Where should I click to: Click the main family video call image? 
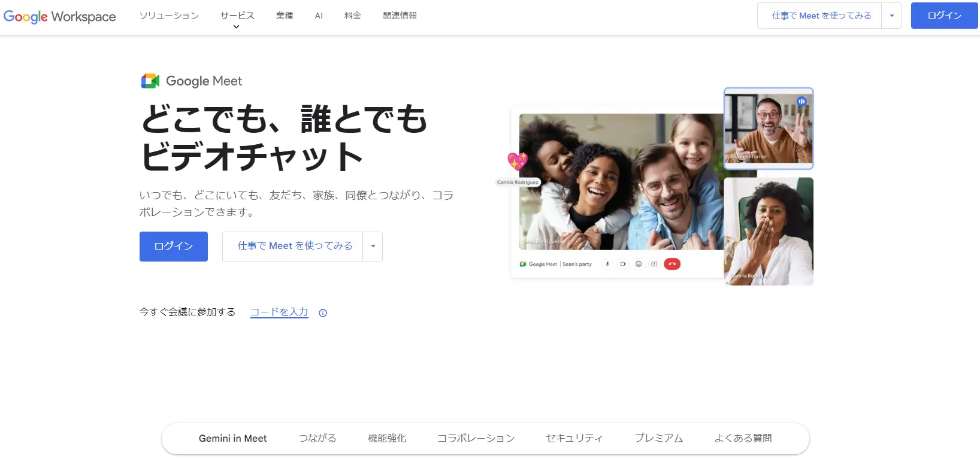click(621, 182)
